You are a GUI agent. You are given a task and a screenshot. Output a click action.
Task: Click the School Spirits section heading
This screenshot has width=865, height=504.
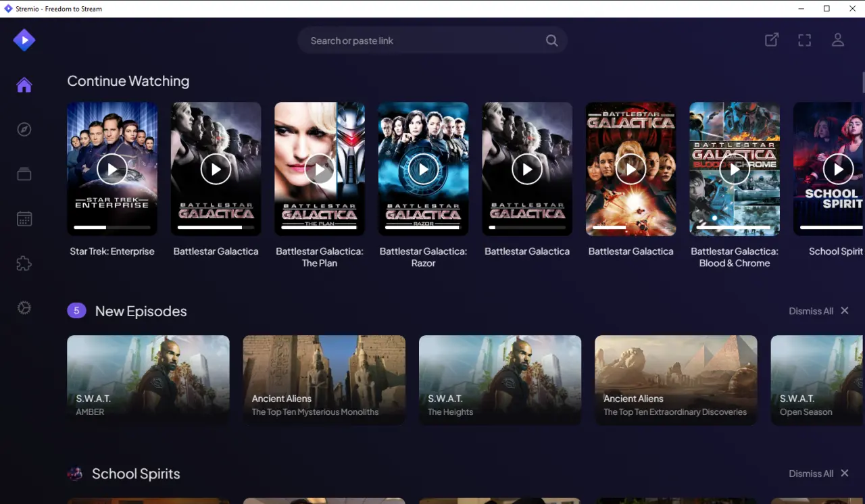point(136,474)
